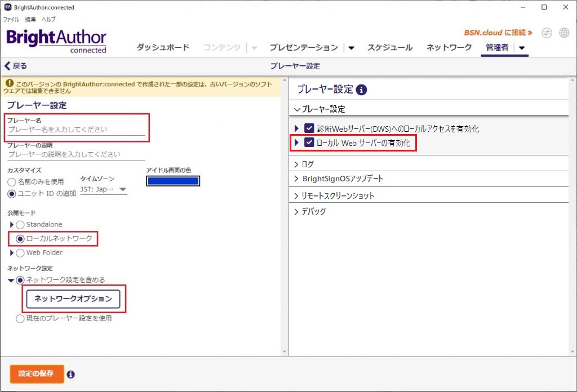577x392 pixels.
Task: Click the back arrow 戻る
Action: coord(15,66)
